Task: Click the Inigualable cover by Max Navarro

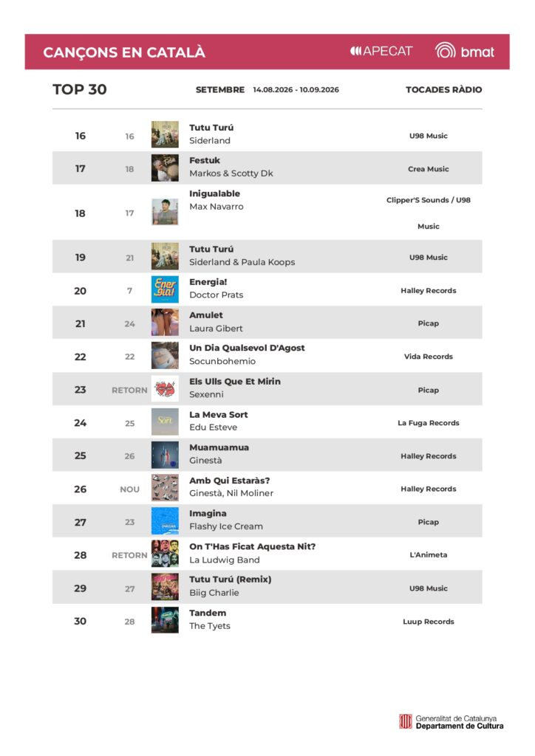Action: [165, 212]
